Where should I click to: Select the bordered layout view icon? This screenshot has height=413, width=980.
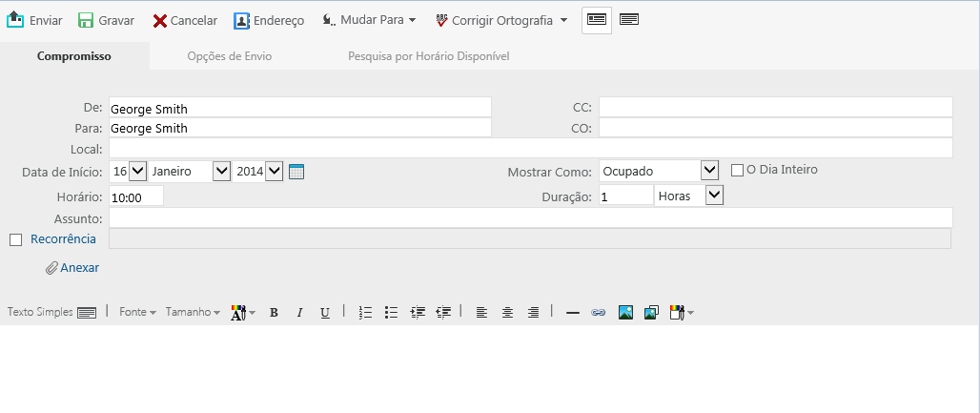coord(596,20)
